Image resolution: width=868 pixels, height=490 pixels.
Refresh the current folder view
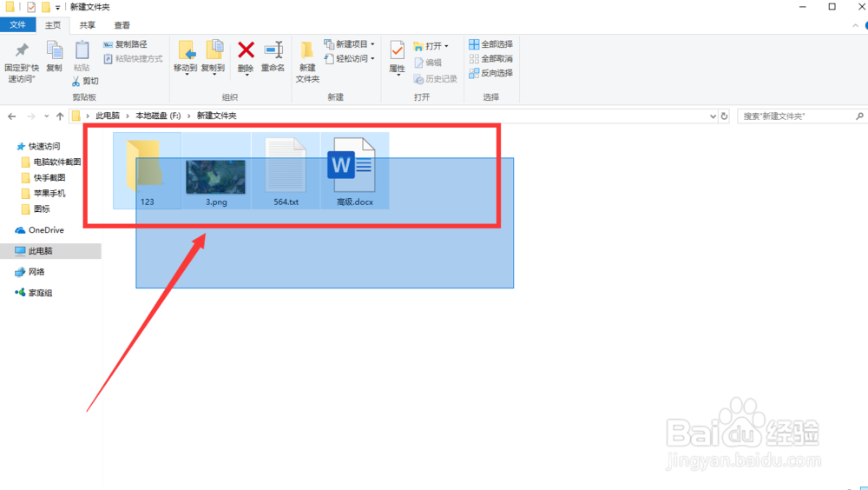click(724, 116)
